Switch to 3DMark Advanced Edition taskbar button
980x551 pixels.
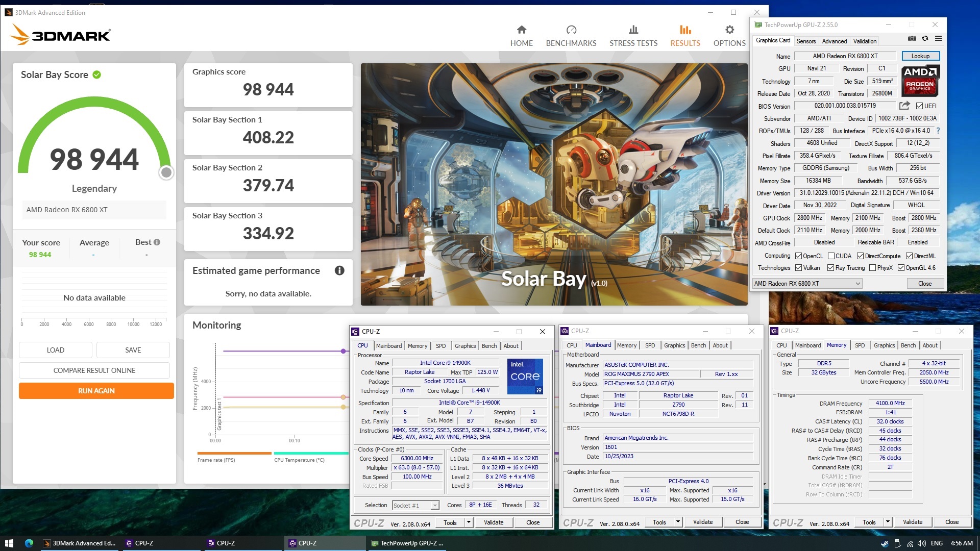click(x=79, y=543)
